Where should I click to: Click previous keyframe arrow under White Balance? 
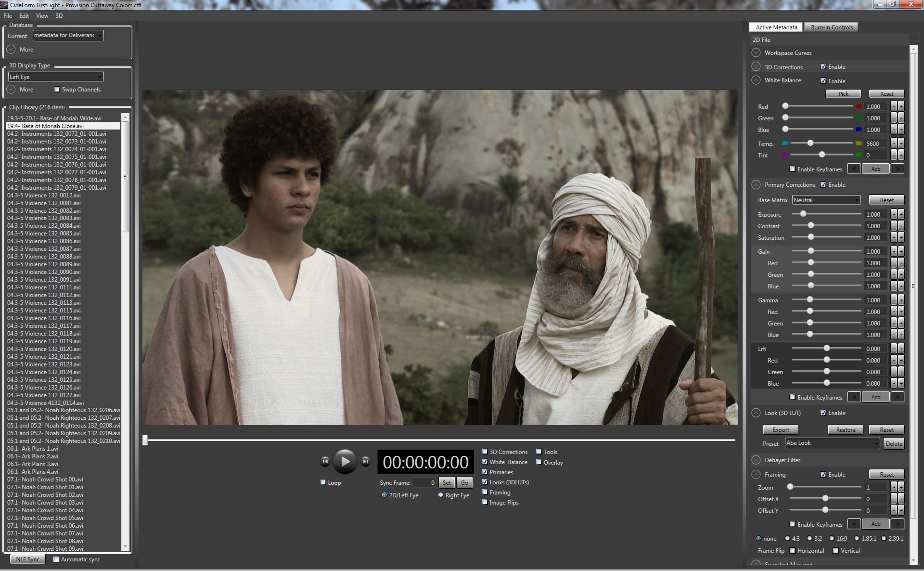(x=854, y=169)
